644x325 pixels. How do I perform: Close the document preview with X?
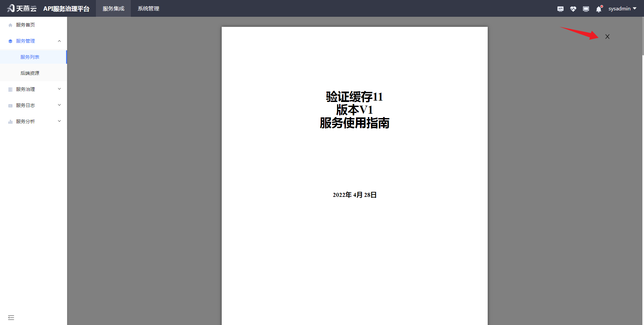[607, 37]
